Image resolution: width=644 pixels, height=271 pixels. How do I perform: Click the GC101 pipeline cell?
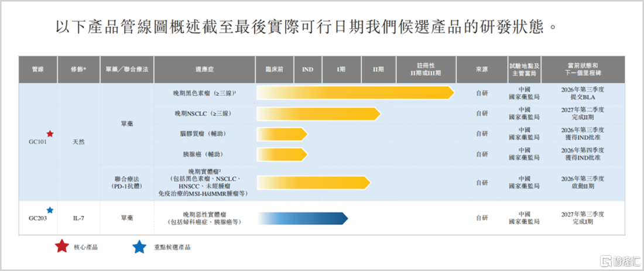pos(38,142)
